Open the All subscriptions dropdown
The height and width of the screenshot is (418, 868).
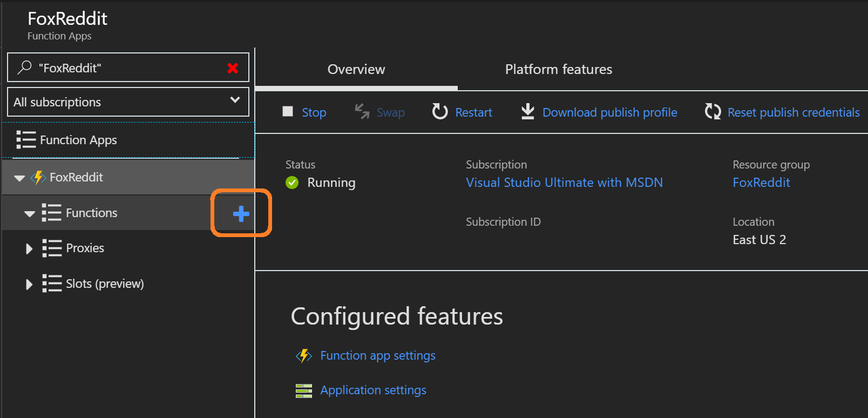(128, 102)
